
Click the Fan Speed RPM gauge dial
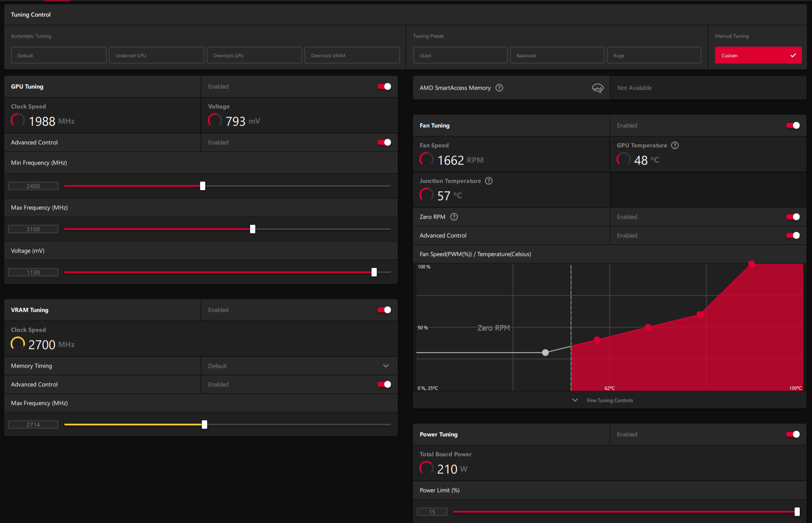(426, 159)
